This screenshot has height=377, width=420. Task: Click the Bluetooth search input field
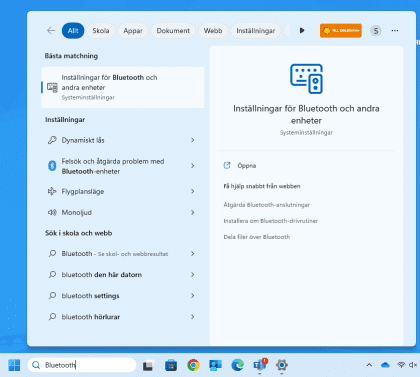coord(82,365)
